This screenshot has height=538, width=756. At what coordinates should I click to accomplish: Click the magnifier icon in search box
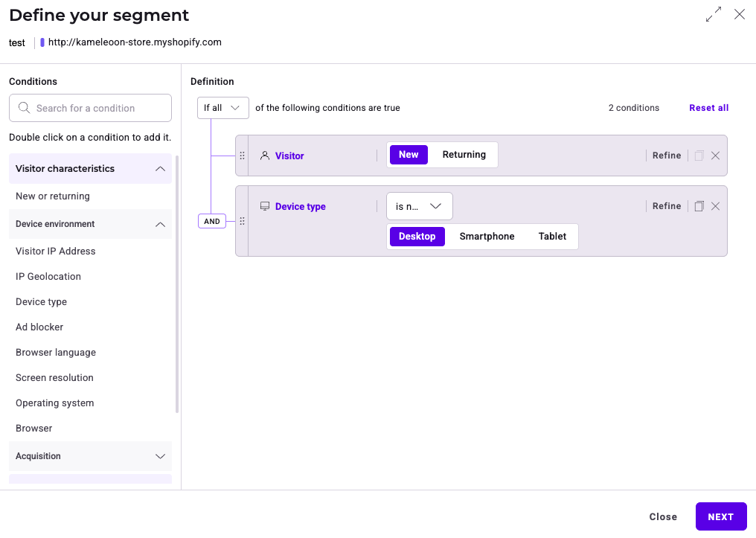click(24, 108)
